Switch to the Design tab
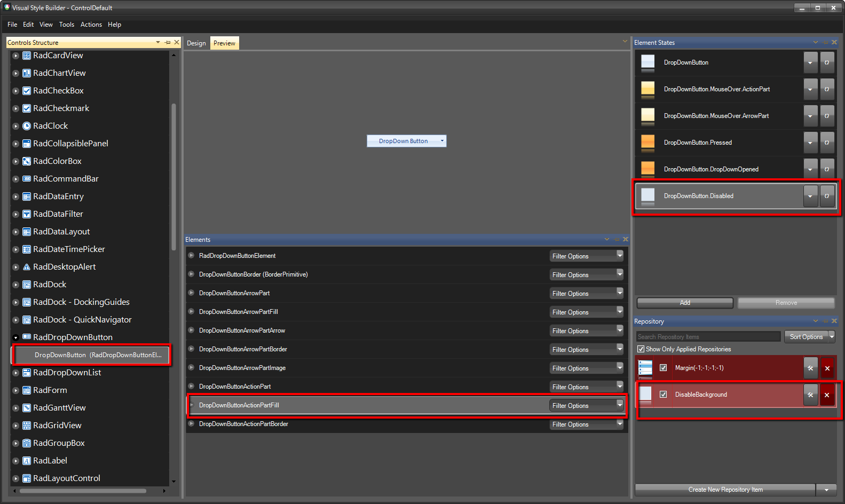 (x=196, y=43)
